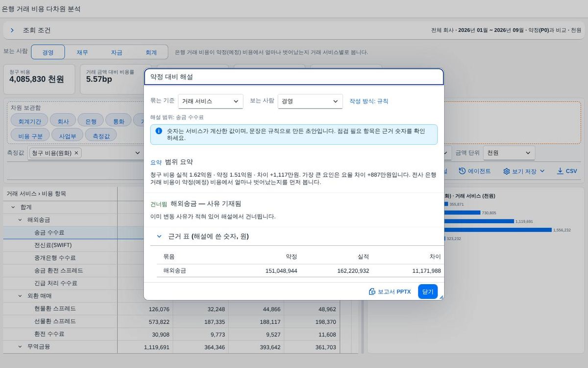Click the 거래 서비스 › 비용 항목 column header
Screen dimensions: 588x368
click(x=60, y=194)
